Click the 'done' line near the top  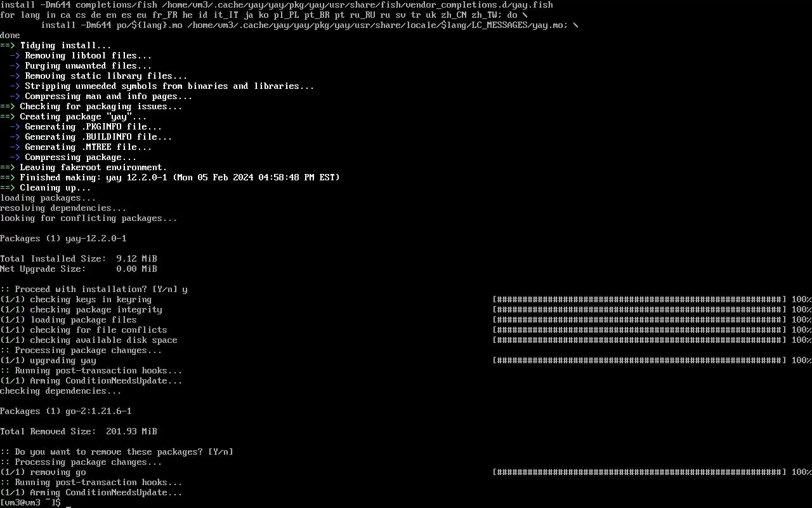pyautogui.click(x=10, y=36)
